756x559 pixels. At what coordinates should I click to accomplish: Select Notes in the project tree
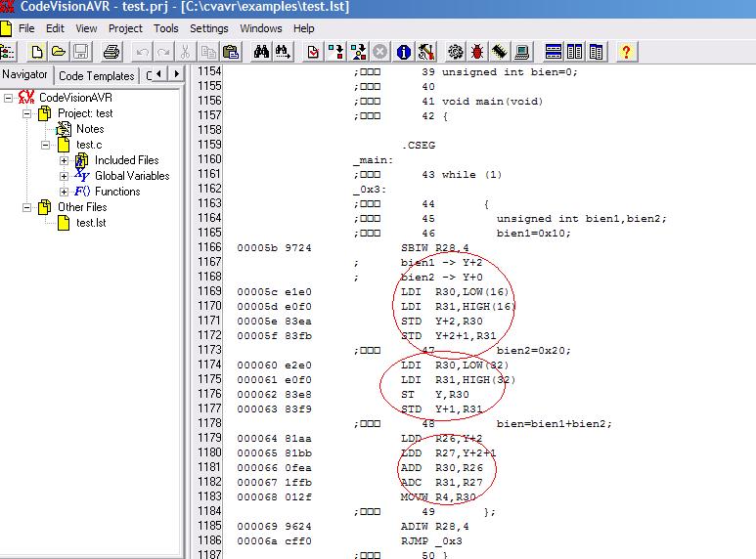pyautogui.click(x=90, y=129)
